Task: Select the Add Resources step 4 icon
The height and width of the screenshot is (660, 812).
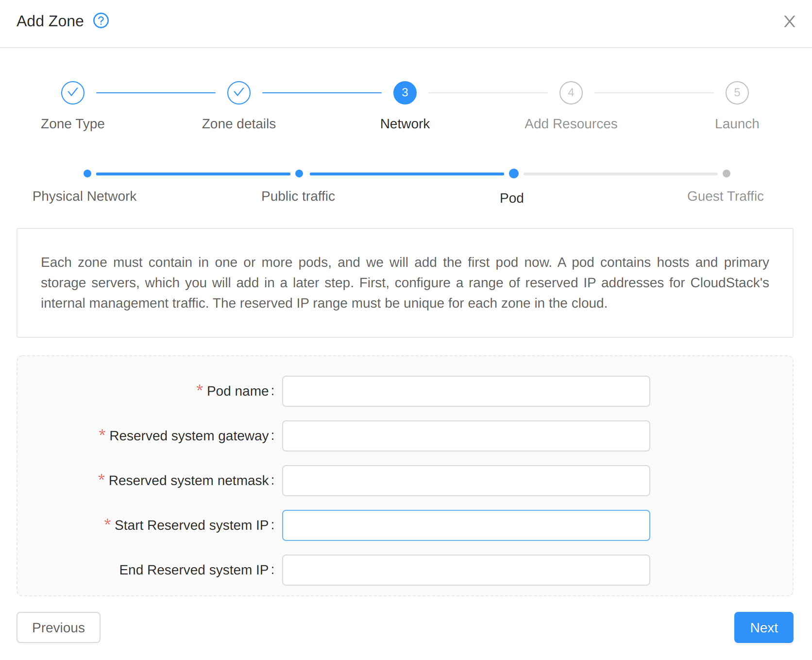Action: pyautogui.click(x=571, y=93)
